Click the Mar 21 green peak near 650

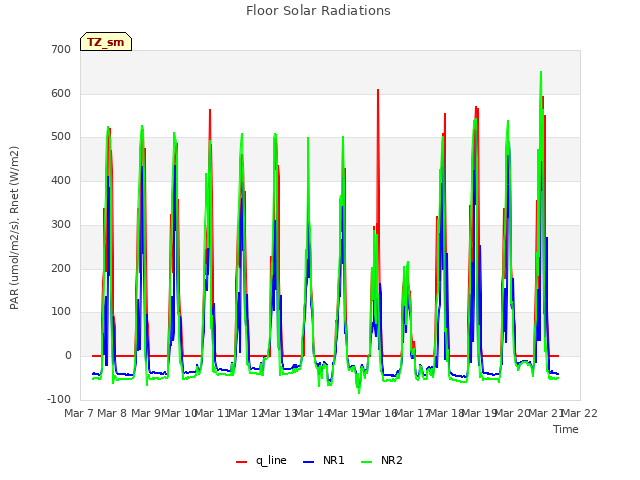541,73
